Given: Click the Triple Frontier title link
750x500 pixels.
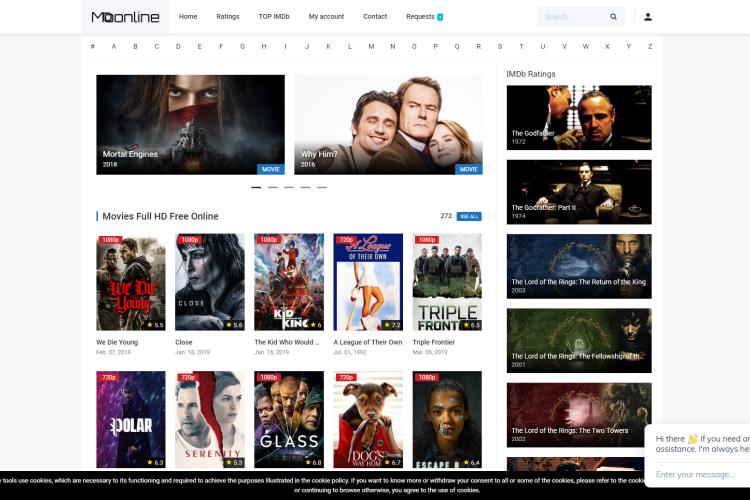Looking at the screenshot, I should coord(434,342).
